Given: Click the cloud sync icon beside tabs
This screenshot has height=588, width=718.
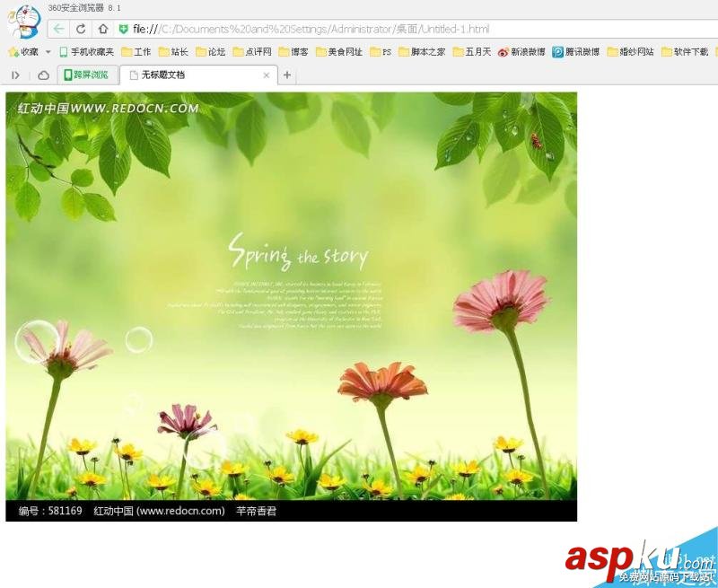Looking at the screenshot, I should 43,75.
